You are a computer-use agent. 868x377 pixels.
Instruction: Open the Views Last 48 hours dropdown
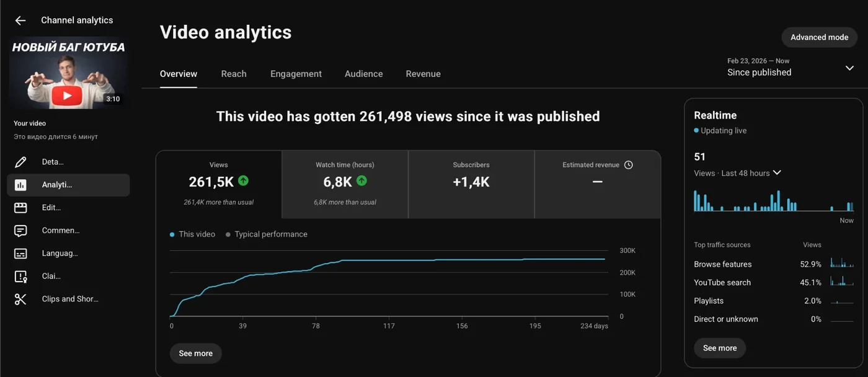point(777,173)
